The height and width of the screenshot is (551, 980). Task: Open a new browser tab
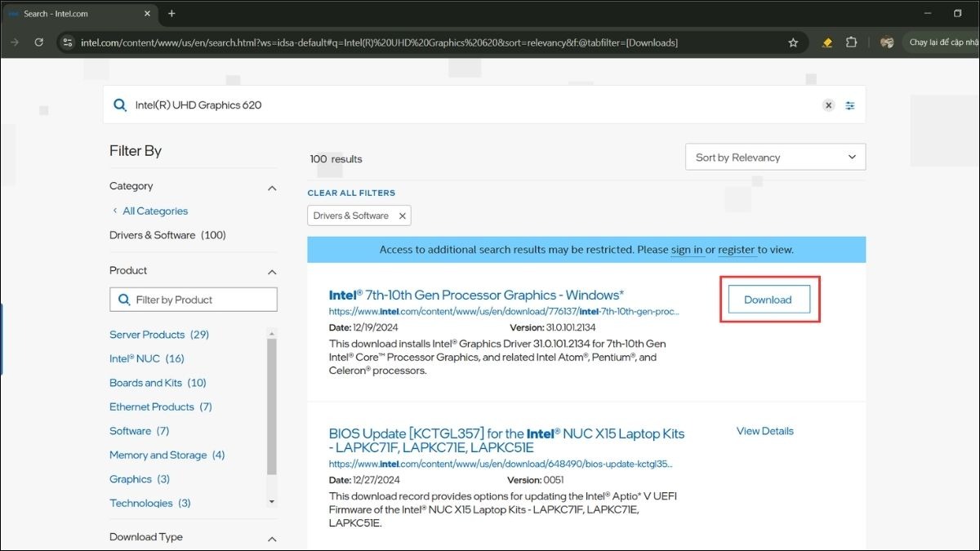[171, 13]
